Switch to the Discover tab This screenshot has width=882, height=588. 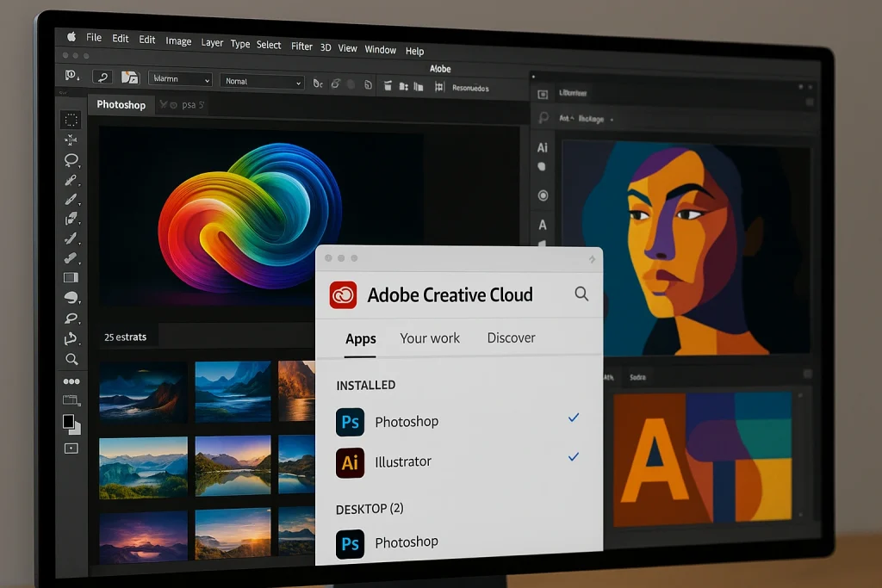pos(511,338)
